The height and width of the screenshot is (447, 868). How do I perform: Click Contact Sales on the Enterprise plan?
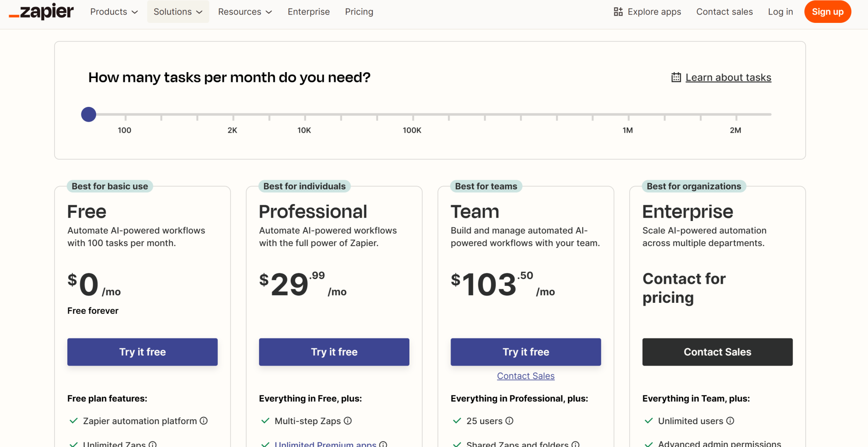pos(717,352)
